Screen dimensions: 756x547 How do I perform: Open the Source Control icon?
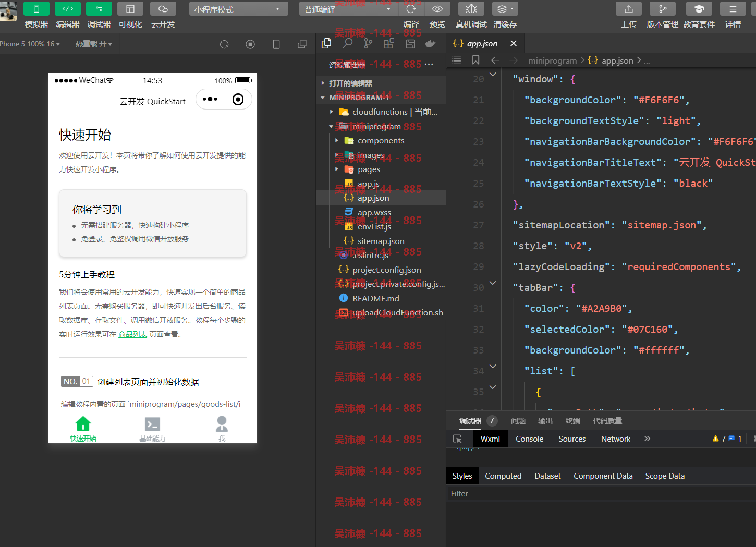(x=368, y=44)
